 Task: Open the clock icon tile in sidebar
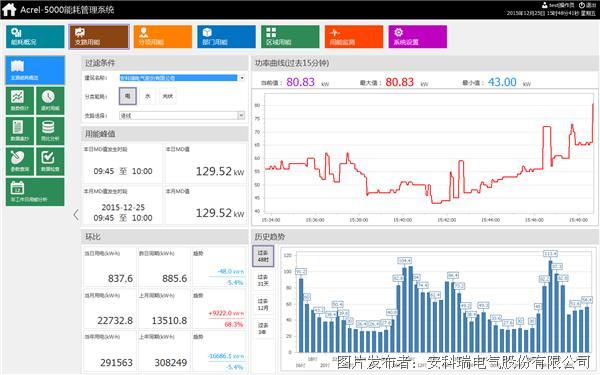tap(50, 100)
